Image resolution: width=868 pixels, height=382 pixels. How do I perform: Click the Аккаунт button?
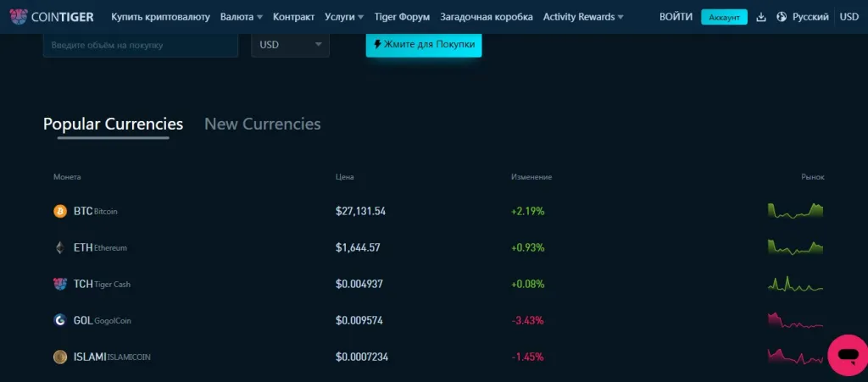[x=724, y=17]
